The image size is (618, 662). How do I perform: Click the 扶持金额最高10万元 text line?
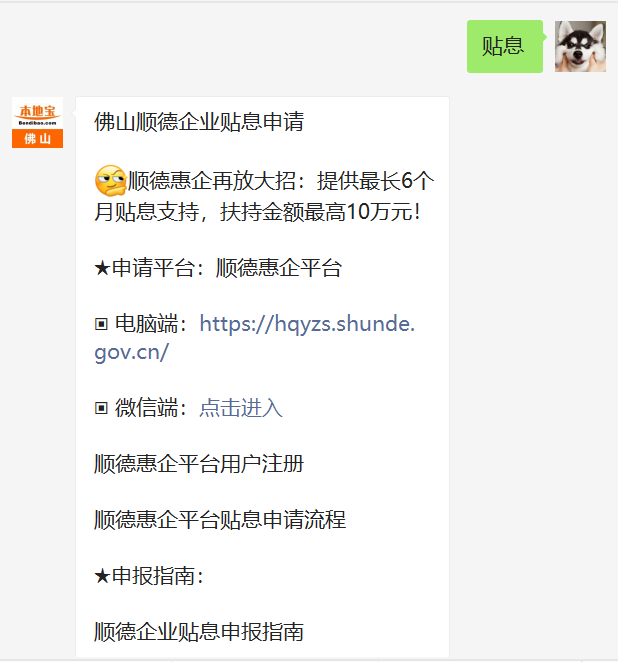pos(320,212)
